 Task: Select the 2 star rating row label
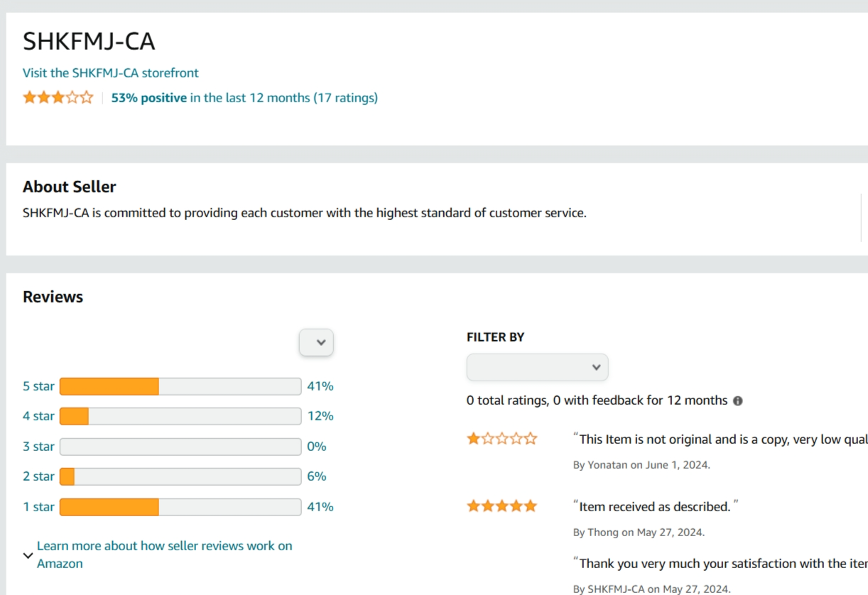coord(38,476)
